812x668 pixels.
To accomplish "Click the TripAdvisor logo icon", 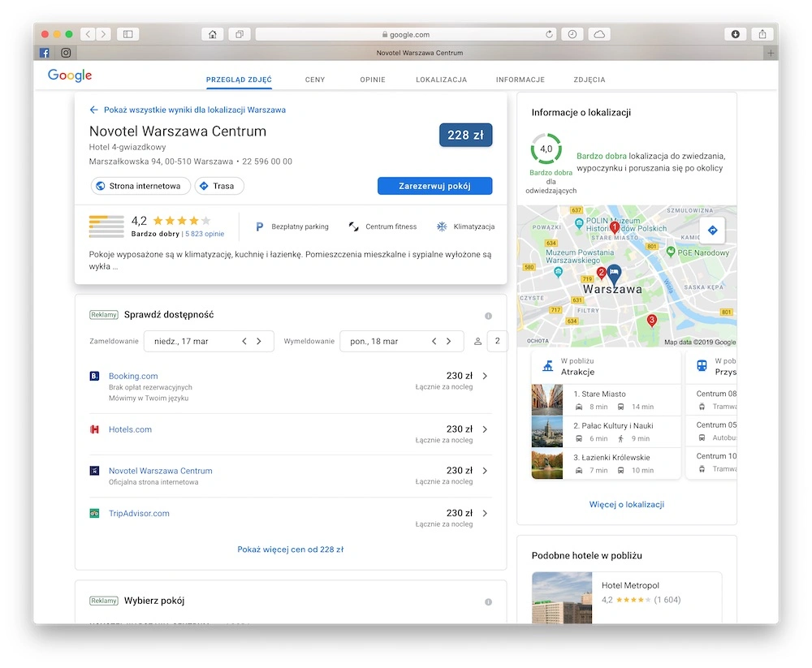I will [x=94, y=513].
